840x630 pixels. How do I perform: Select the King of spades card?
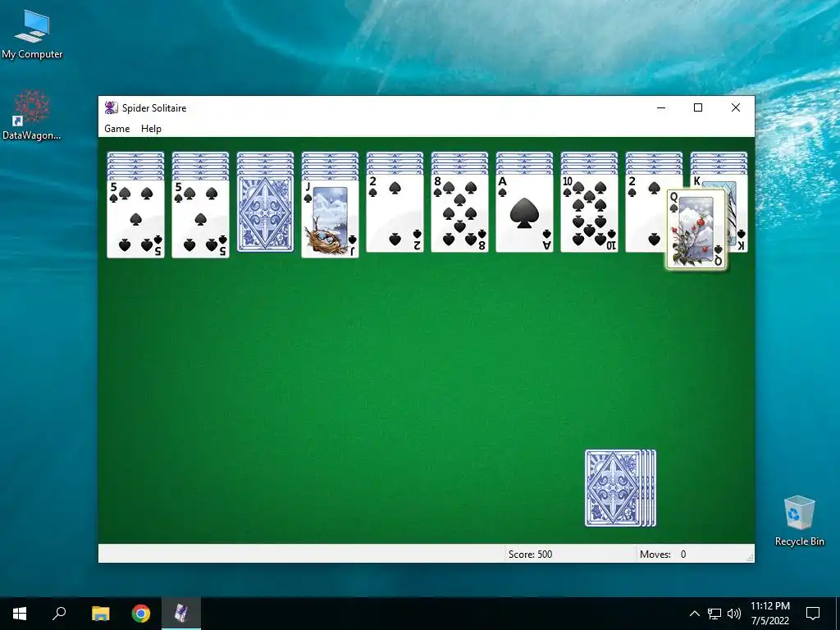coord(737,213)
